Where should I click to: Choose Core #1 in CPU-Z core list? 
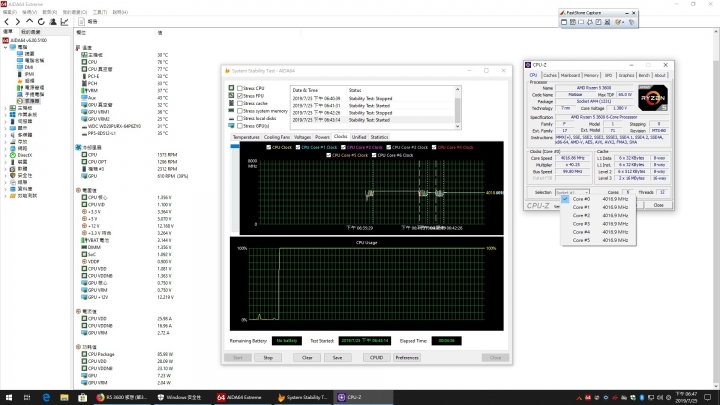(x=599, y=207)
